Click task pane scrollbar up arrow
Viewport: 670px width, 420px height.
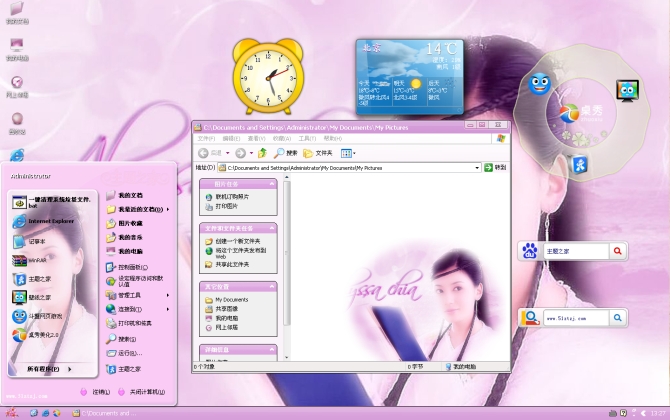287,176
